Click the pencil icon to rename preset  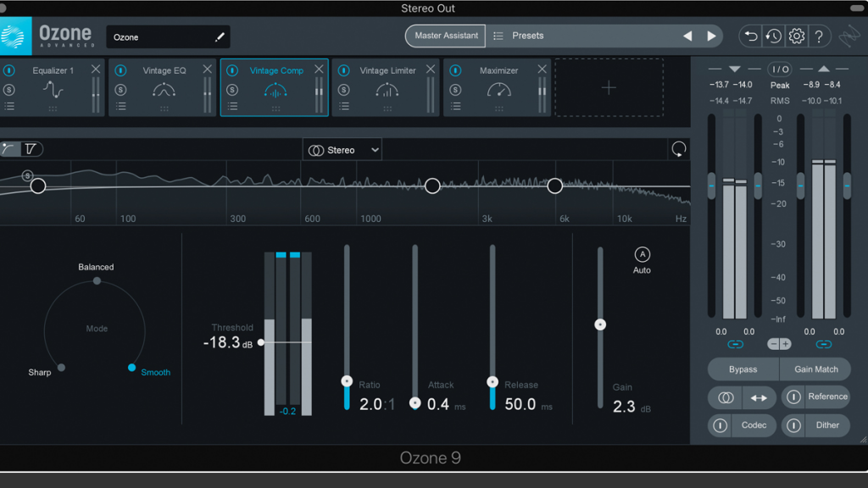(x=220, y=37)
